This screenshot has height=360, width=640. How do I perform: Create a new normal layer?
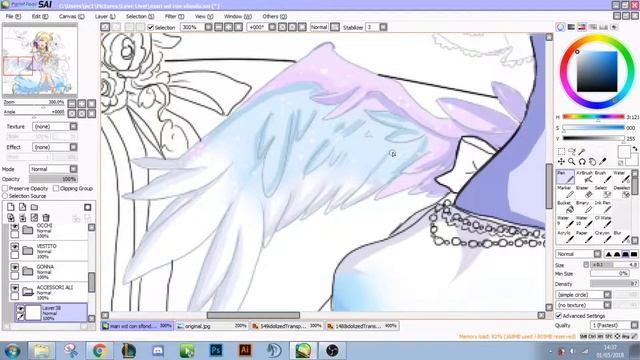[11, 207]
